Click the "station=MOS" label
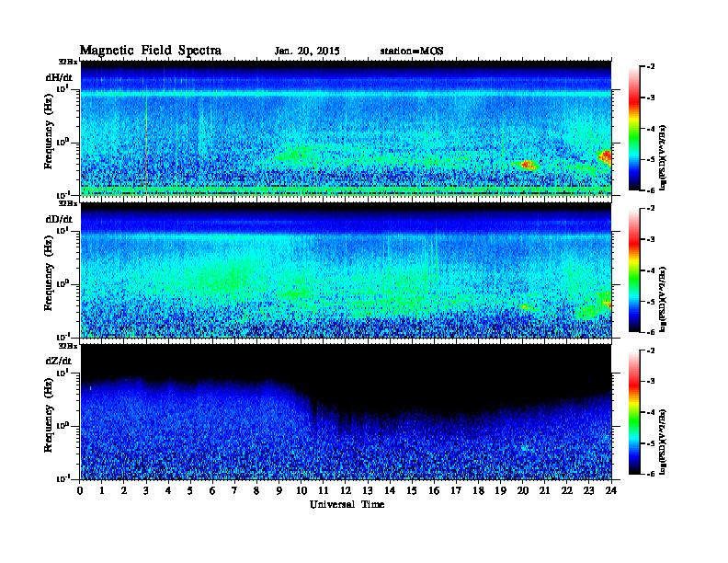The width and height of the screenshot is (728, 563). [x=412, y=52]
